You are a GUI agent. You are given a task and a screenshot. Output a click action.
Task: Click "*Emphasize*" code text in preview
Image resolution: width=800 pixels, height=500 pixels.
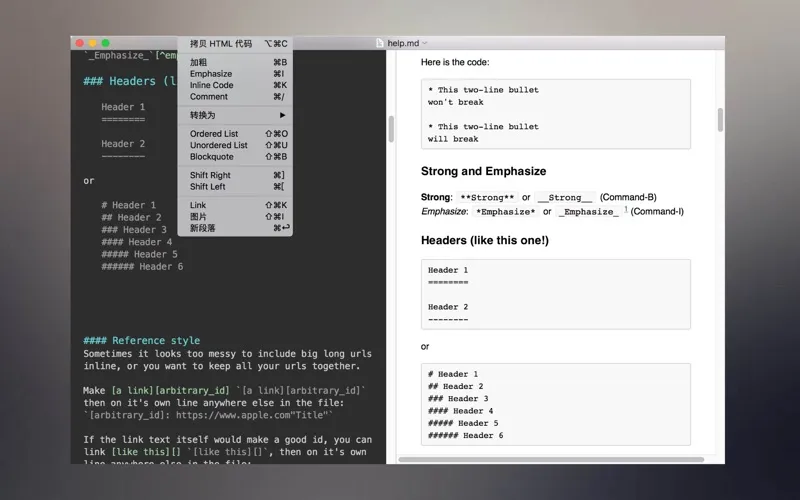point(506,212)
